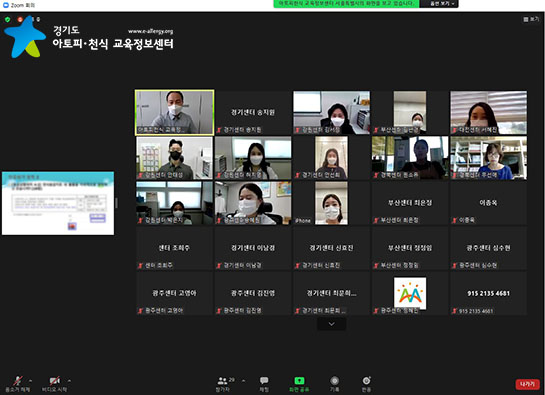The image size is (545, 395).
Task: Expand the arrow next to 참가자 participants
Action: [243, 380]
